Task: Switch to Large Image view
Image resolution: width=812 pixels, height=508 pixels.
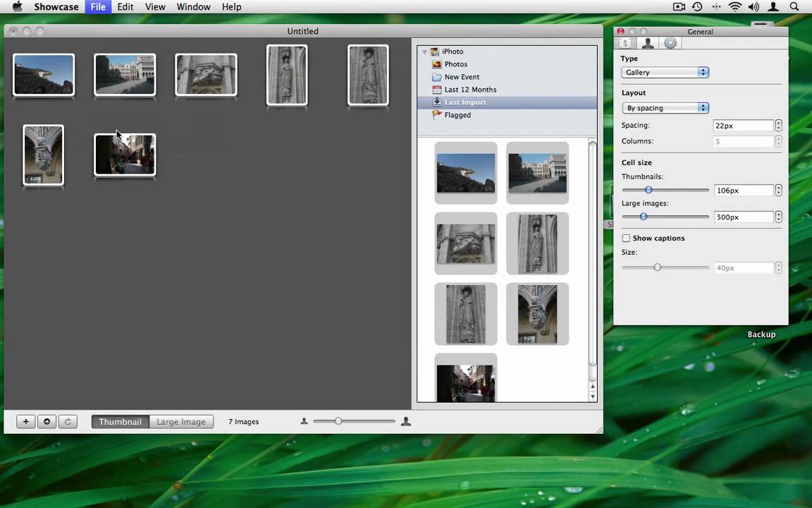Action: point(181,421)
